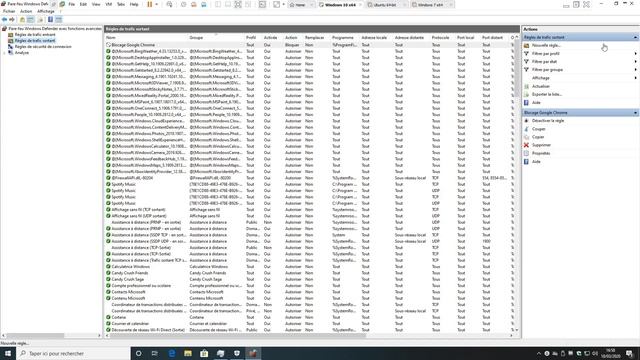Click the Taper ici pour rechercher box
The height and width of the screenshot is (360, 640).
coord(73,353)
